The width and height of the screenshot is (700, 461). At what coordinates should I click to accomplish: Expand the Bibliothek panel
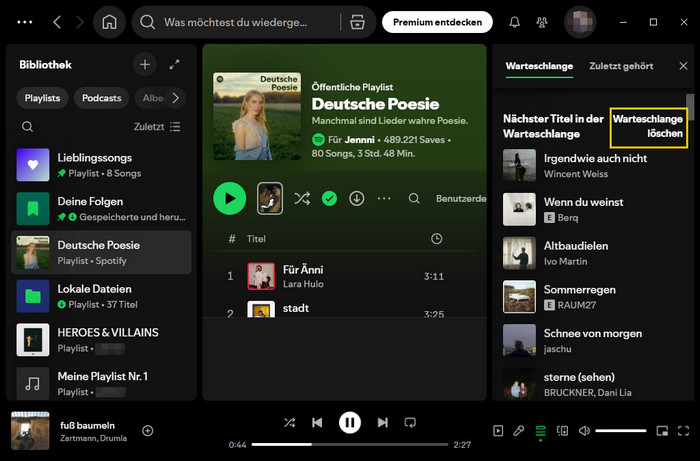[175, 65]
